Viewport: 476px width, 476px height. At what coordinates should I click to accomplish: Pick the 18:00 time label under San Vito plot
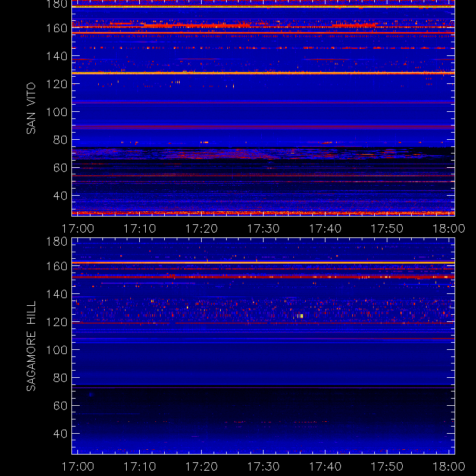coord(449,228)
